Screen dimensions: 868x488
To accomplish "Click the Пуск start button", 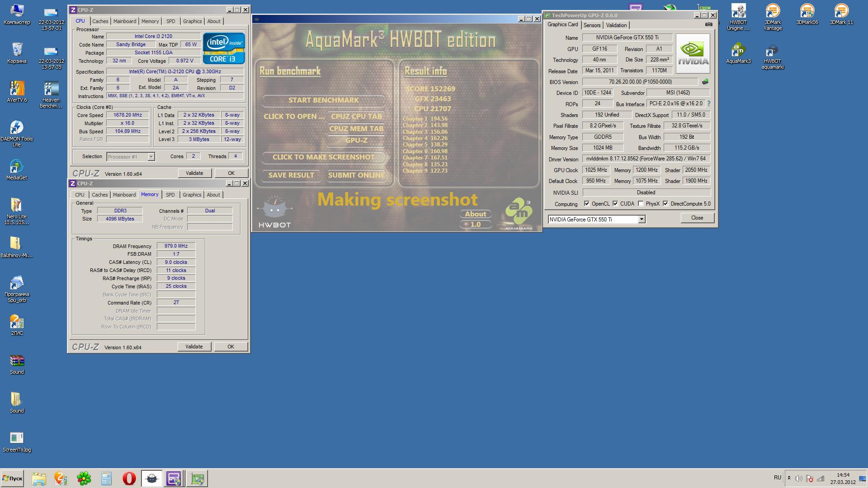I will click(12, 479).
